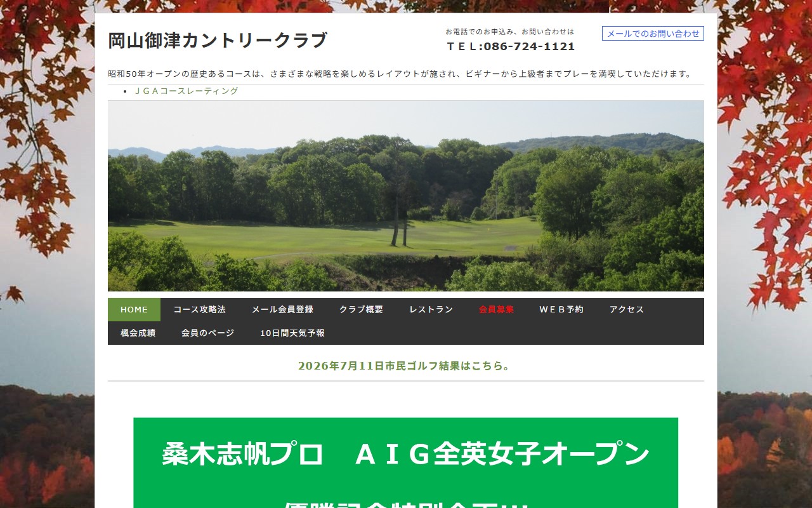Viewport: 812px width, 508px height.
Task: Go to メール会員登録 page
Action: (x=283, y=310)
